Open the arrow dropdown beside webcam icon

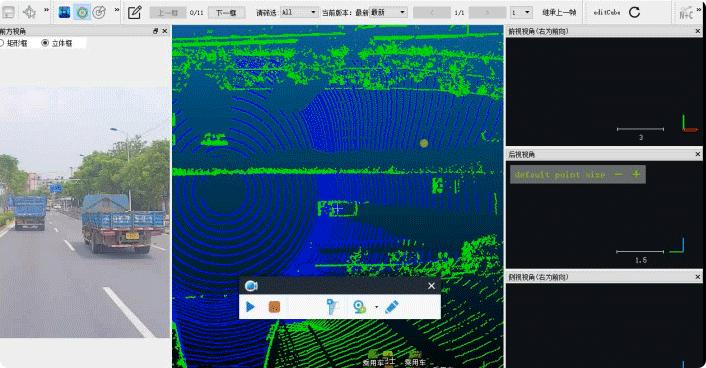click(376, 307)
